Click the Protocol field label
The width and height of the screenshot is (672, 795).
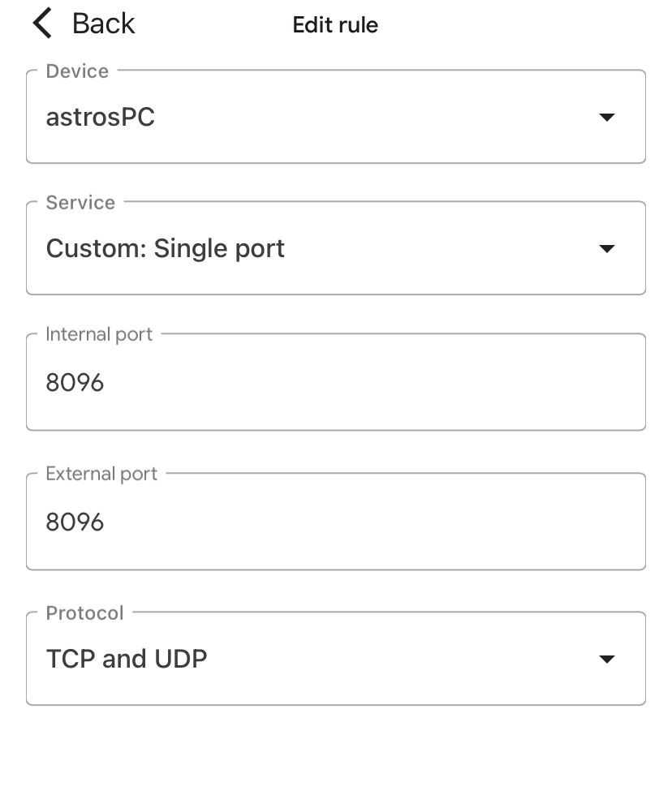[x=84, y=613]
